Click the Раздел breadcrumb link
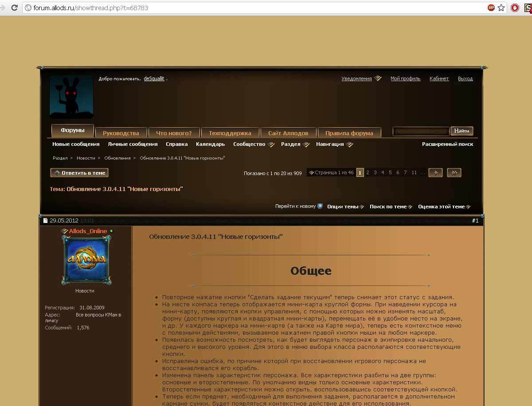 pos(60,158)
